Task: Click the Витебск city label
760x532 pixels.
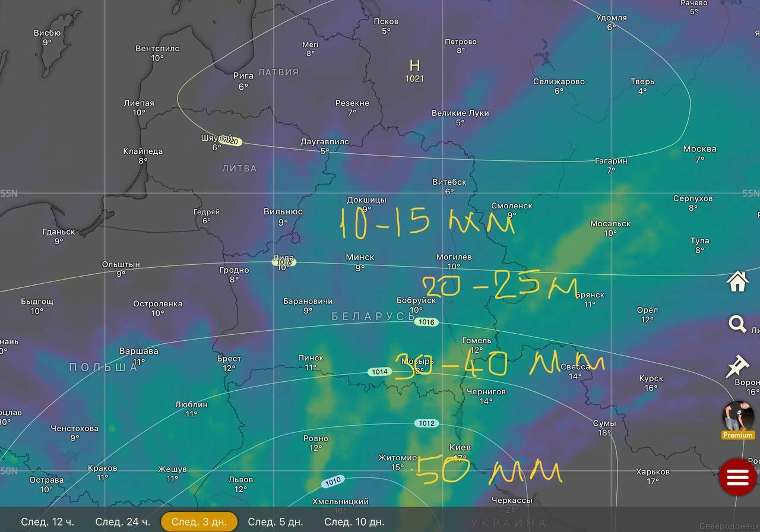Action: click(449, 182)
